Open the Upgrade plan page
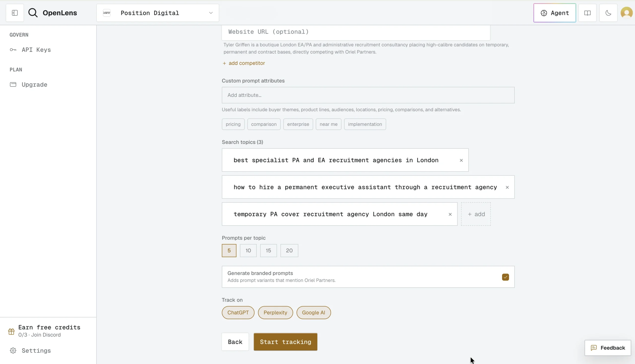Viewport: 635px width, 364px height. [34, 84]
